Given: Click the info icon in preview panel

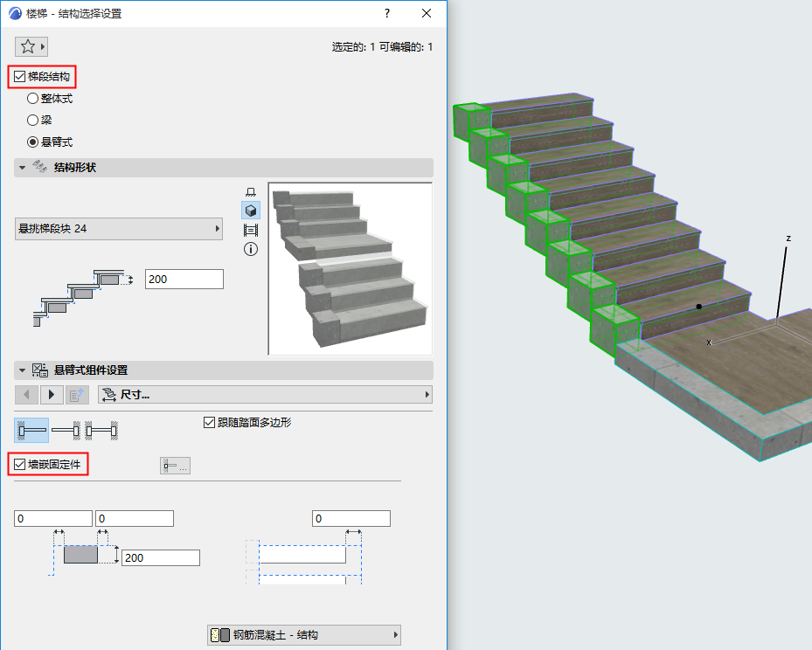Looking at the screenshot, I should (x=251, y=250).
